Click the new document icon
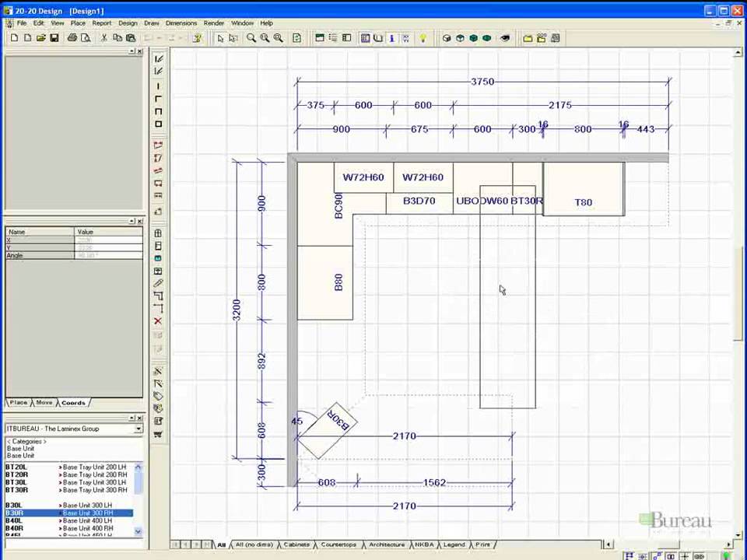The image size is (747, 560). pyautogui.click(x=14, y=38)
